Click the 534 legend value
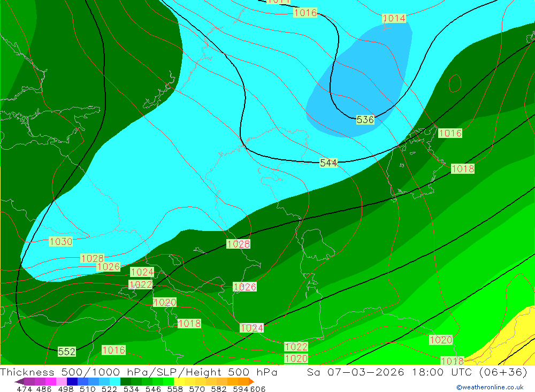 131,389
